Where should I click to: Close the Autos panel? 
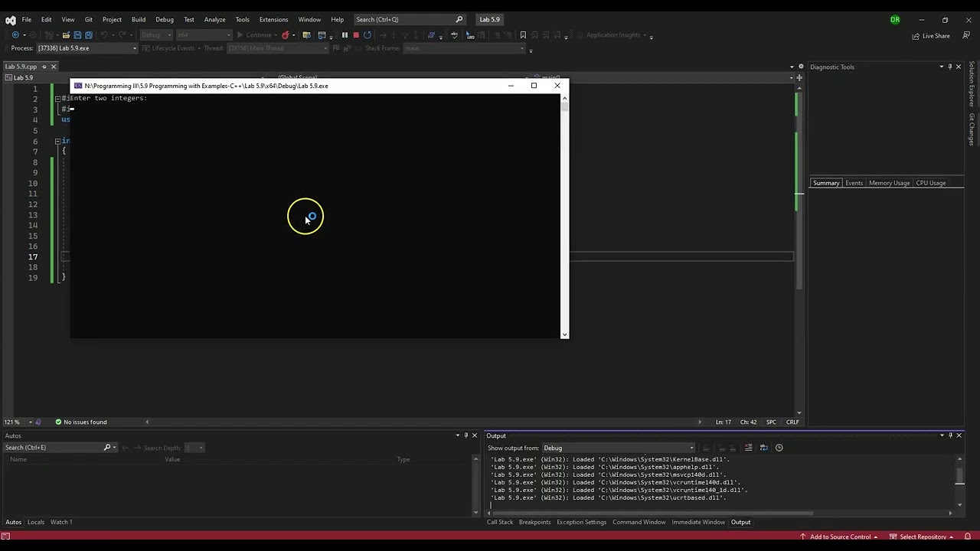point(474,435)
